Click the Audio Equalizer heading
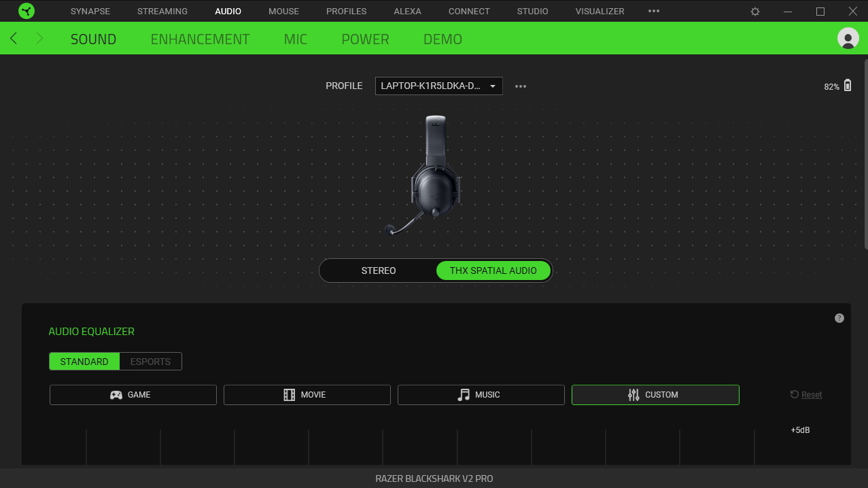 tap(92, 332)
